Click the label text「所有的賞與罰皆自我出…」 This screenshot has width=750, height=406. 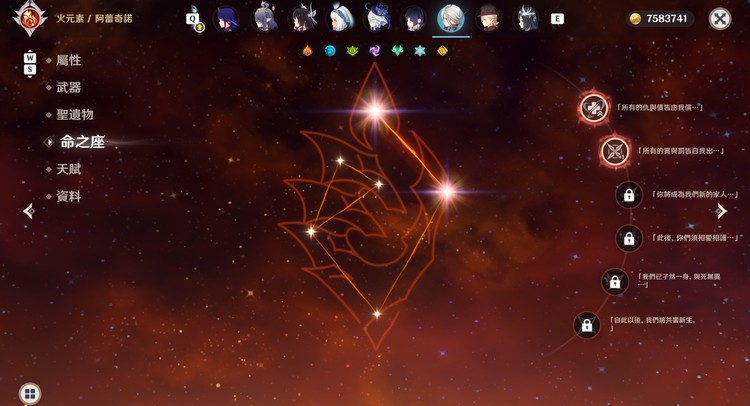(x=681, y=151)
